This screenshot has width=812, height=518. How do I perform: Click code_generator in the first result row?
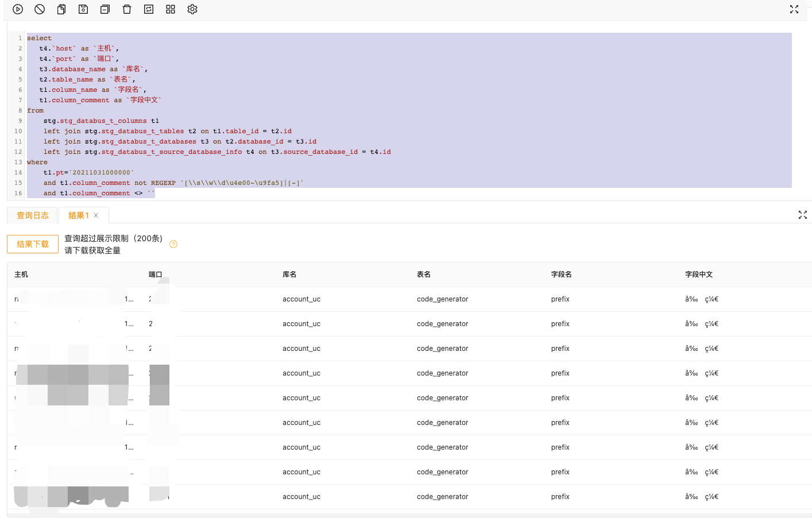[x=443, y=299]
